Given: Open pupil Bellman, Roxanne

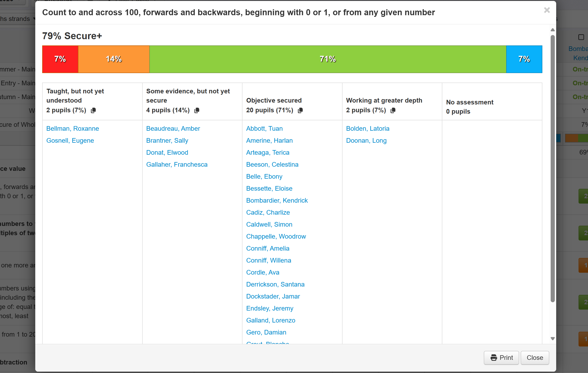Looking at the screenshot, I should coord(73,128).
